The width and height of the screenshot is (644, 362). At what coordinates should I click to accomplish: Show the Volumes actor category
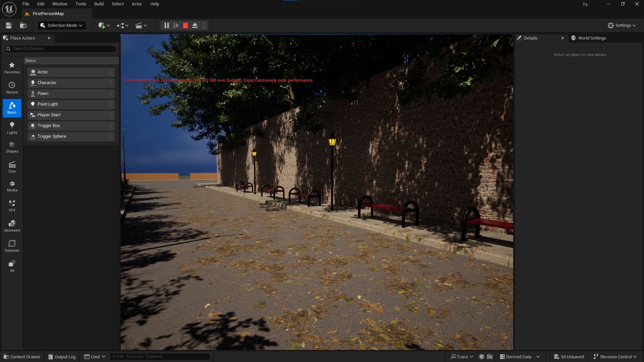(12, 246)
